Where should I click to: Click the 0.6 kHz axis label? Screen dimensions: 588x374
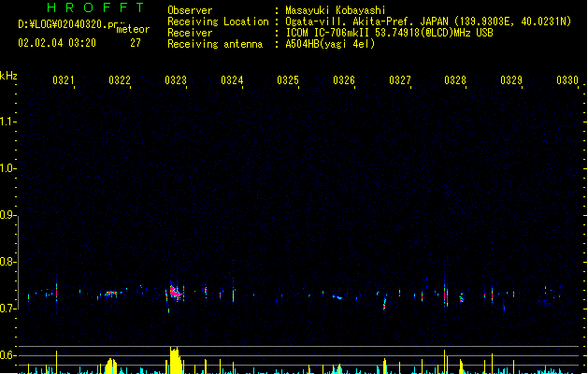pos(7,355)
